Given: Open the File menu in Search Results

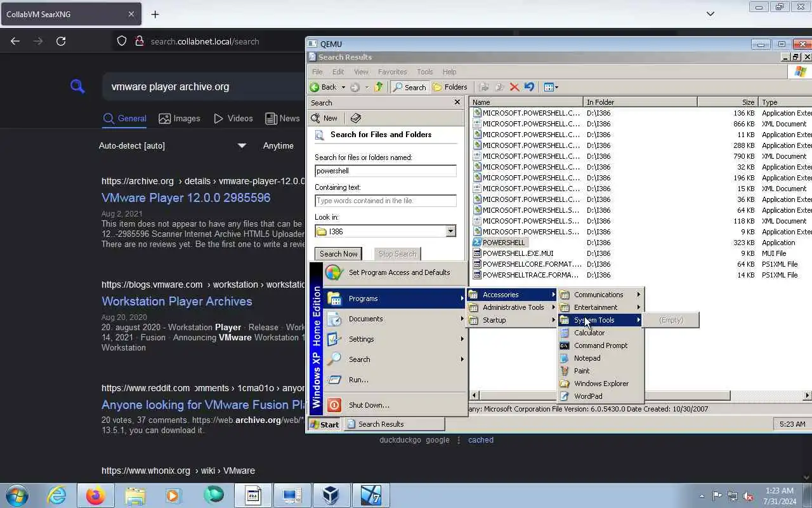Looking at the screenshot, I should [x=317, y=72].
